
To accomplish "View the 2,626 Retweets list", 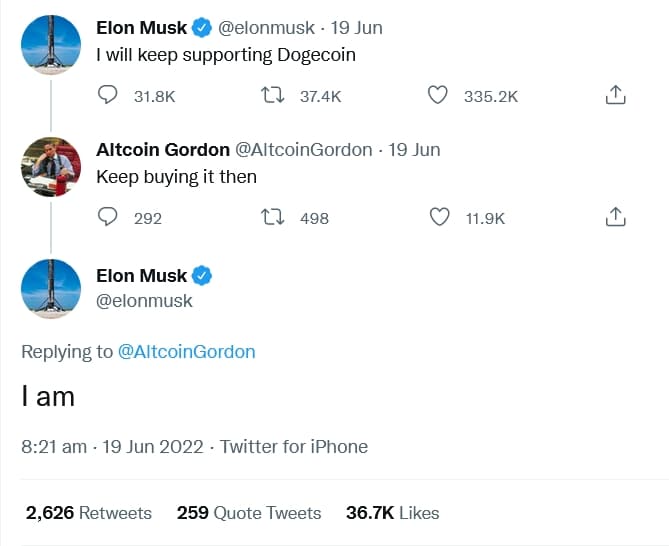I will [x=89, y=513].
